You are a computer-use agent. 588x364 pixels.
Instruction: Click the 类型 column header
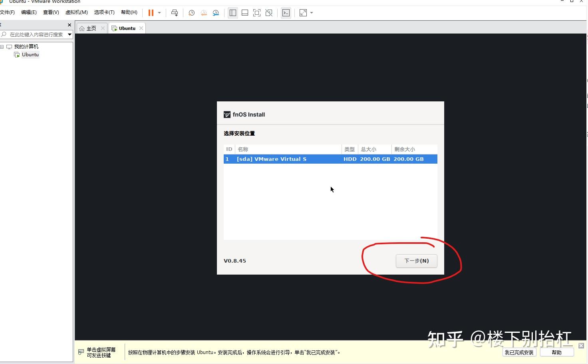coord(350,149)
